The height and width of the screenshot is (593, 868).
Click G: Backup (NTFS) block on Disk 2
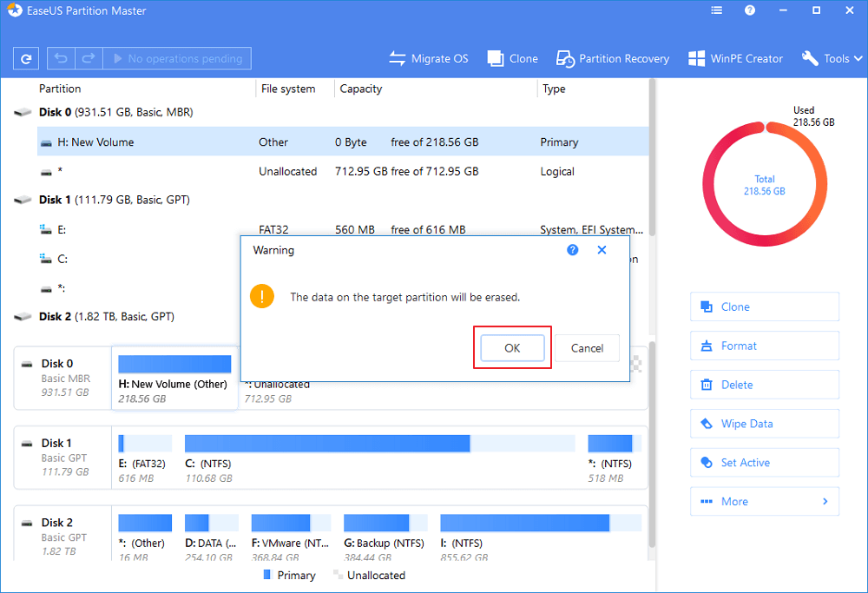click(385, 537)
